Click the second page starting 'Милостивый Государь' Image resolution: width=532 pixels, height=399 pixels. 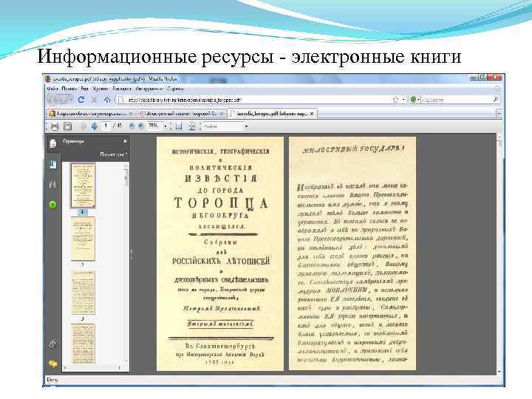tap(352, 253)
